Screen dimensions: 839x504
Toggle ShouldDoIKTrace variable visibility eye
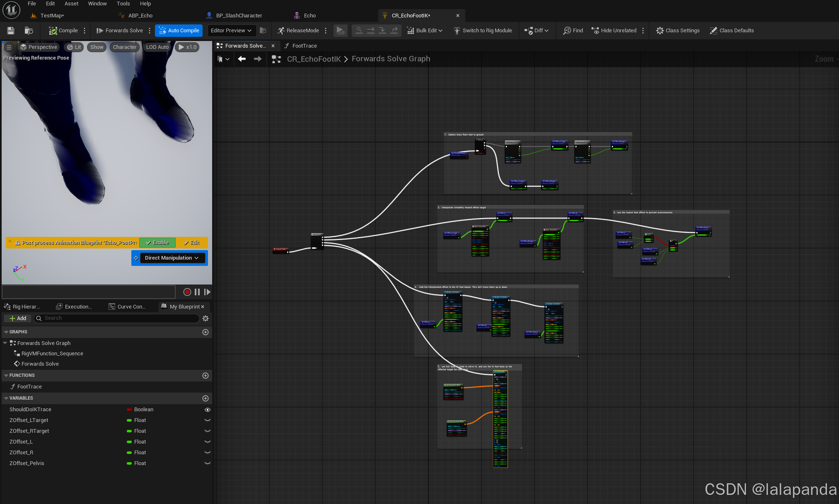[x=208, y=410]
